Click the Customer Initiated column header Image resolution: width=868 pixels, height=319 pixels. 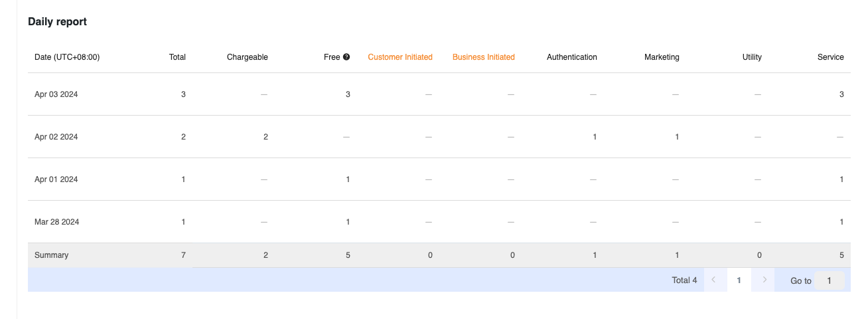[x=400, y=57]
